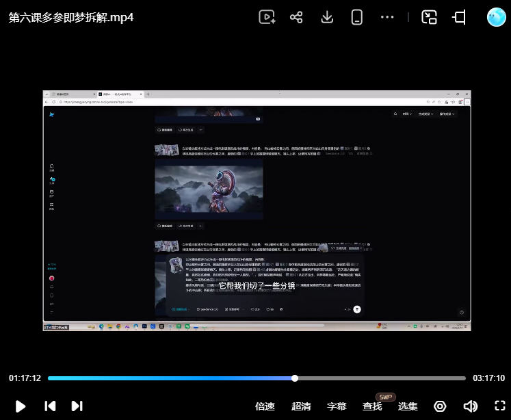Image resolution: width=511 pixels, height=420 pixels.
Task: Click the total duration 03:17:10
Action: pyautogui.click(x=488, y=378)
